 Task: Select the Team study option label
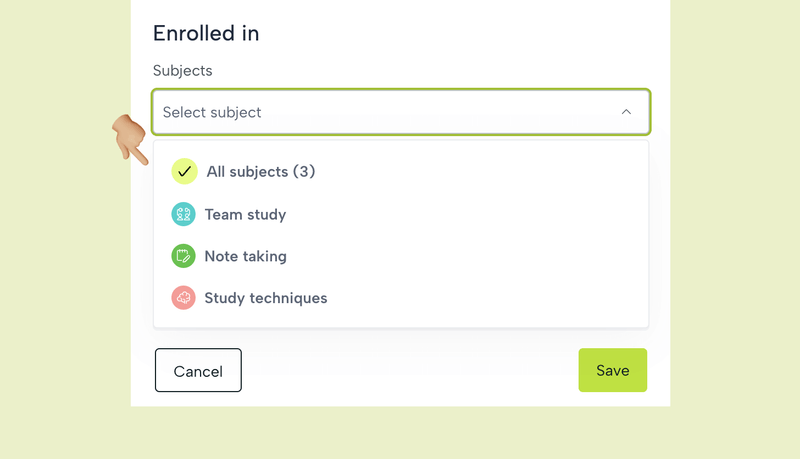[245, 214]
